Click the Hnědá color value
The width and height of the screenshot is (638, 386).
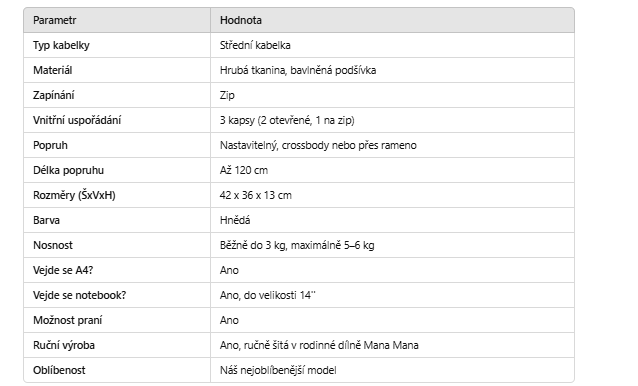[235, 220]
